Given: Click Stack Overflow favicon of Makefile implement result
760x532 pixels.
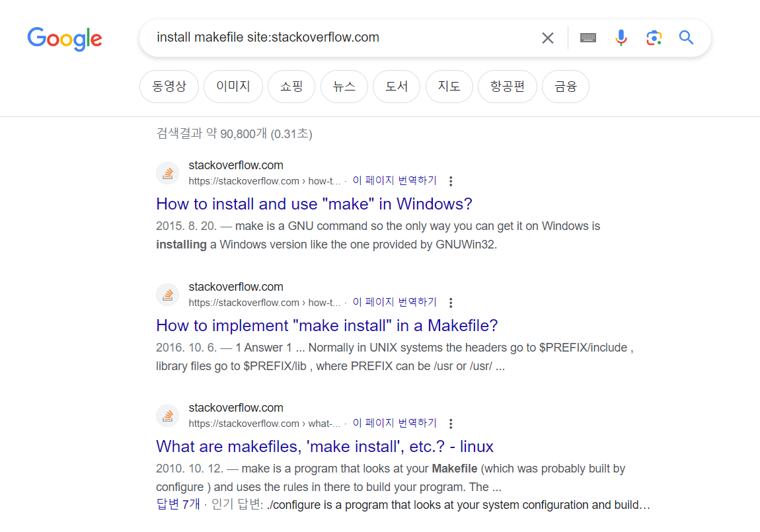Looking at the screenshot, I should point(168,295).
